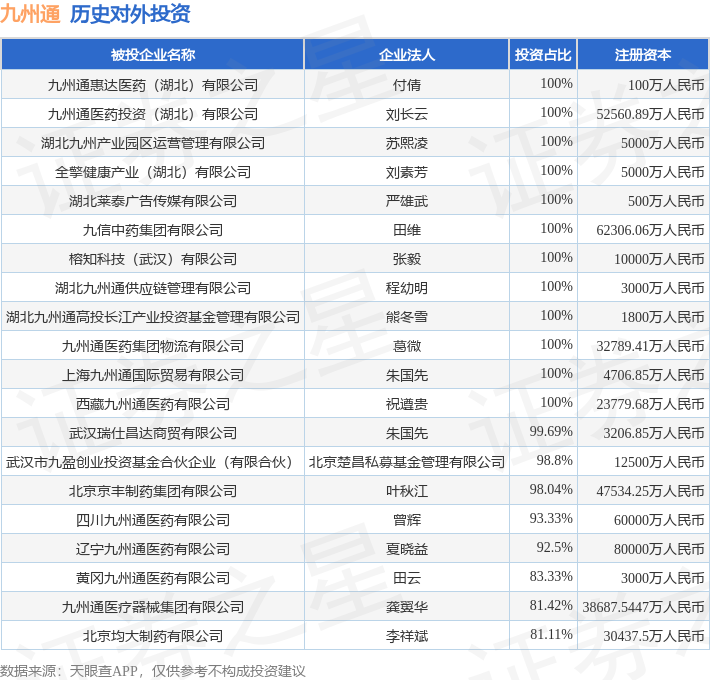Click legal person 严雄武
Viewport: 710px width, 680px height.
tap(407, 201)
